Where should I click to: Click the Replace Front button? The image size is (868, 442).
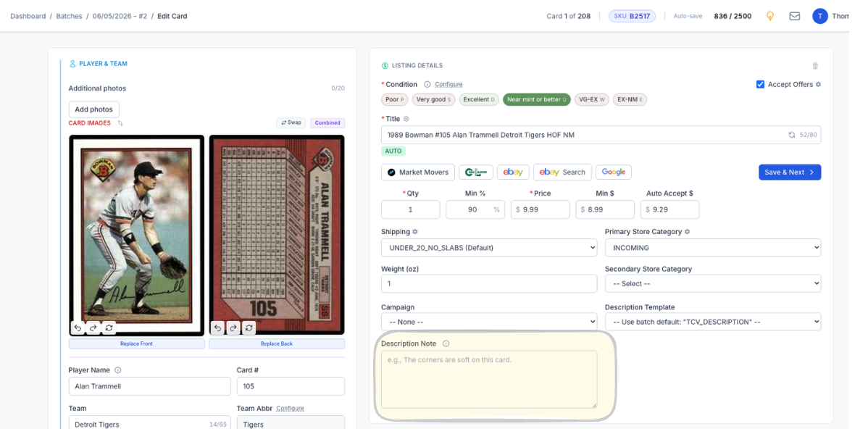click(137, 344)
